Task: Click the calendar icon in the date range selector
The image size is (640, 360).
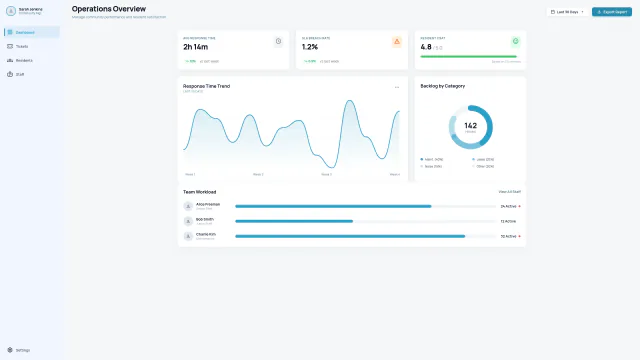Action: click(553, 12)
